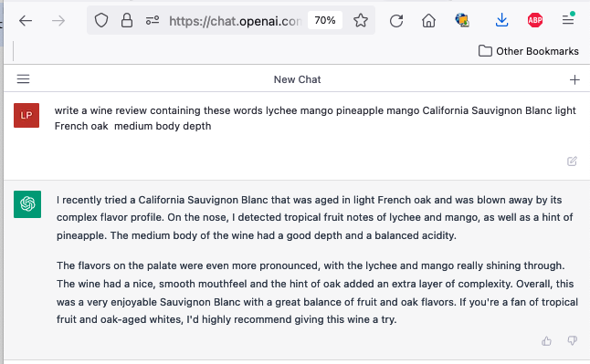Viewport: 590px width, 364px height.
Task: Give the response a thumbs up
Action: click(x=546, y=341)
